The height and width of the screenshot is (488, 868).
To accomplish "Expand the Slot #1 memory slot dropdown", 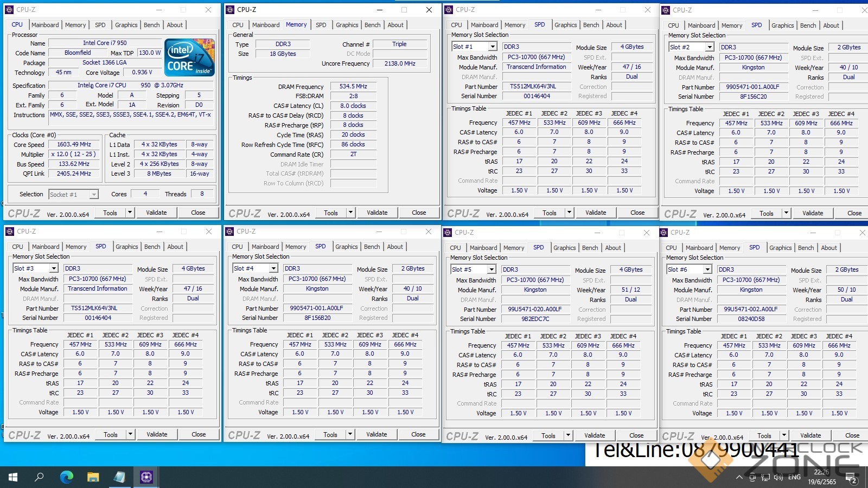I will click(x=492, y=47).
